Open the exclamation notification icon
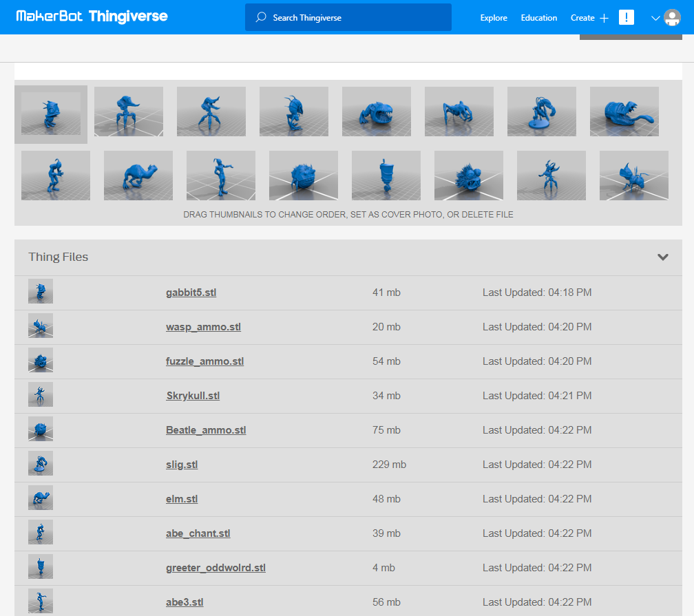The height and width of the screenshot is (616, 694). (627, 17)
